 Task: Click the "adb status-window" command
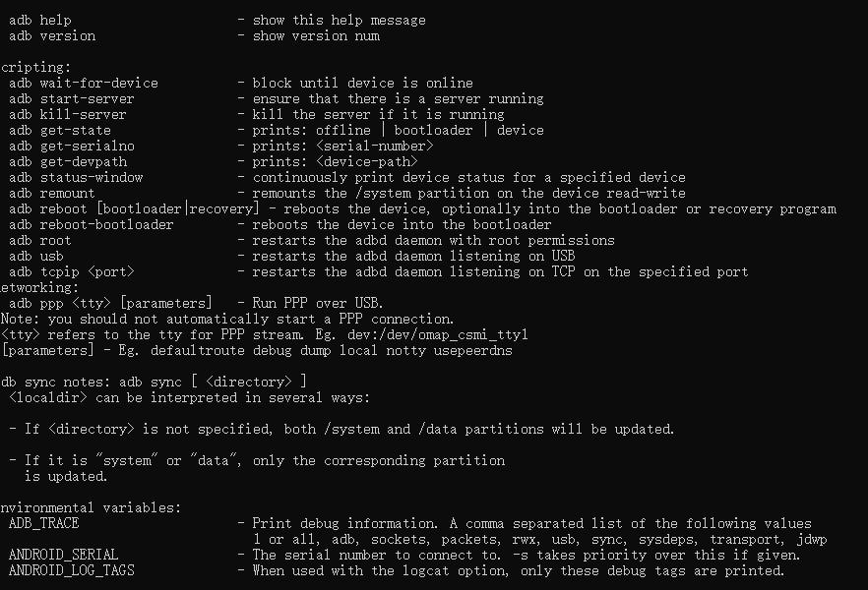[x=76, y=177]
